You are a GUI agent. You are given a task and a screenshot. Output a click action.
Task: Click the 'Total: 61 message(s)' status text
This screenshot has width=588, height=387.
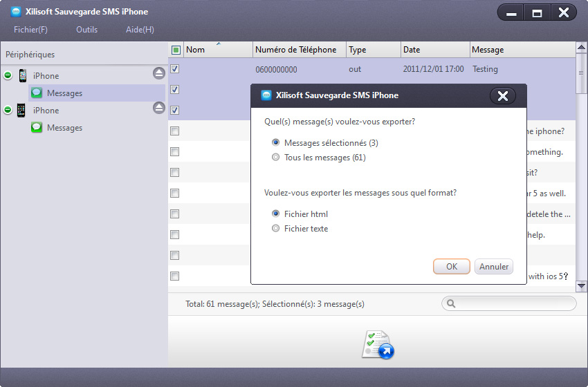222,304
